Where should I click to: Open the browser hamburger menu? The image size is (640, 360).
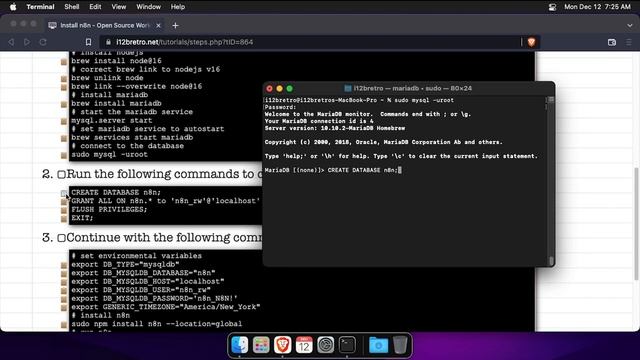[x=629, y=42]
